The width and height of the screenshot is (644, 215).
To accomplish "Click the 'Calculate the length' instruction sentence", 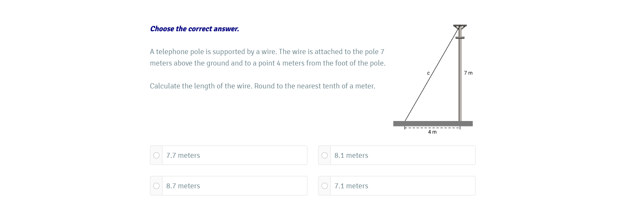I will (x=262, y=86).
